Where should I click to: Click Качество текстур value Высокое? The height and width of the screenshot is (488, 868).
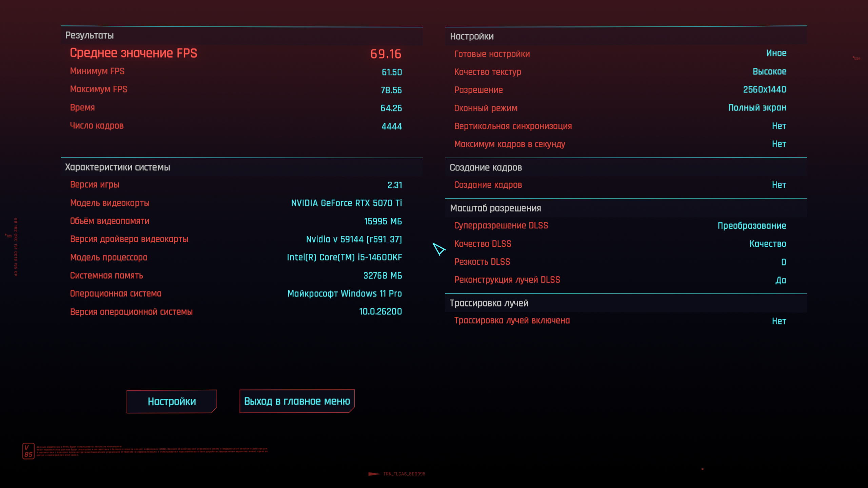pyautogui.click(x=769, y=72)
